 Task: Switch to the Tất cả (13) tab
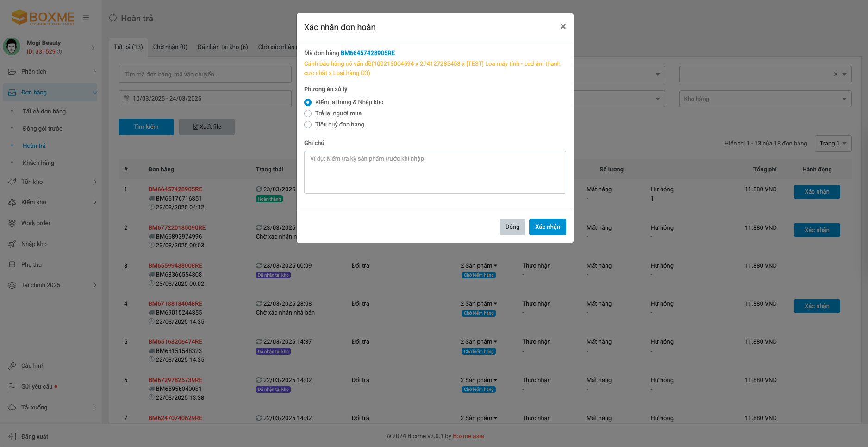click(x=128, y=47)
